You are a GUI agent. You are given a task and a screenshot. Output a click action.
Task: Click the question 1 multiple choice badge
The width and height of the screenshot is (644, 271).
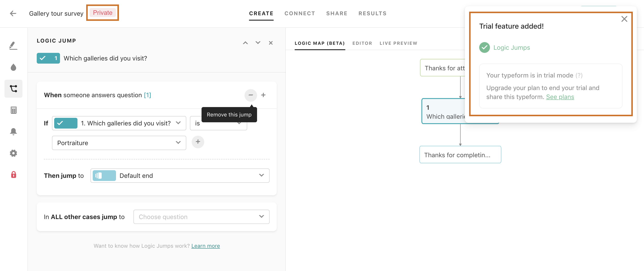click(x=48, y=58)
